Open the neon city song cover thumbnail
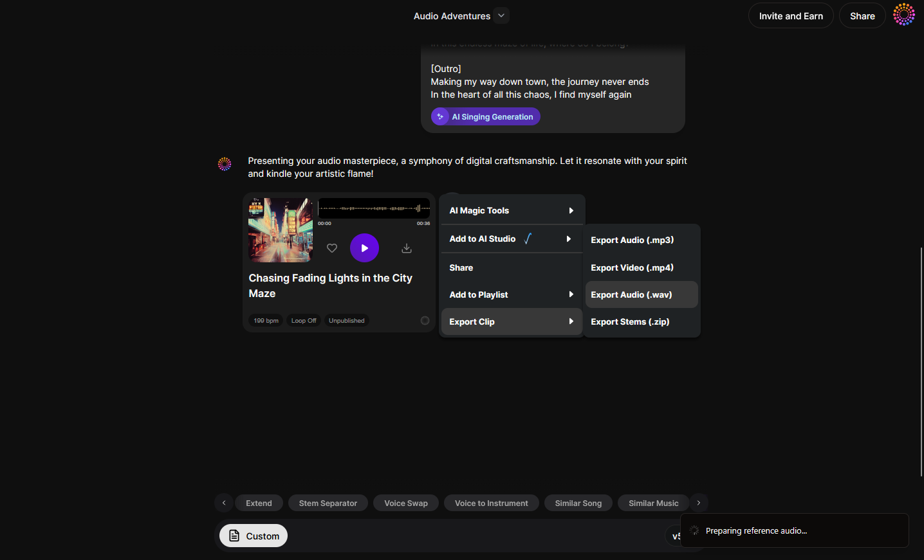The width and height of the screenshot is (924, 560). click(x=281, y=230)
